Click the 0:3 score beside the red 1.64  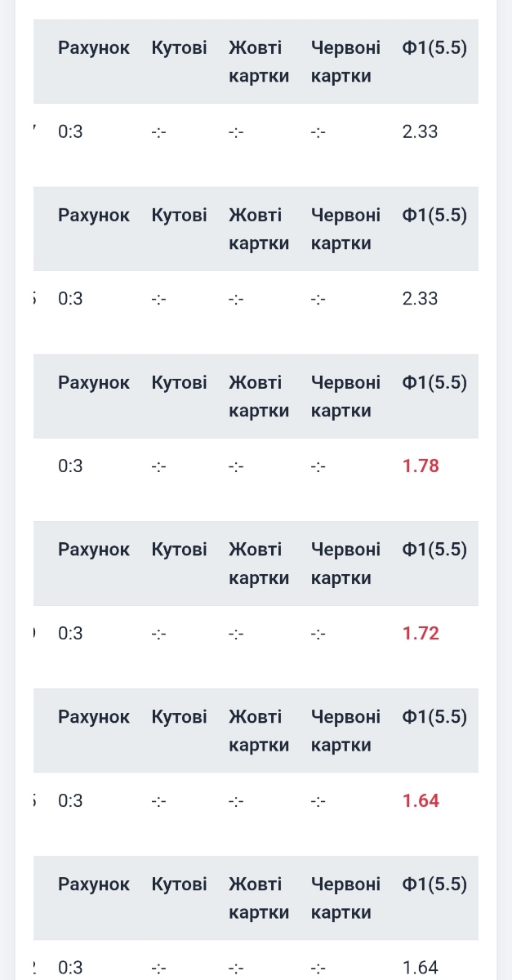[x=71, y=801]
